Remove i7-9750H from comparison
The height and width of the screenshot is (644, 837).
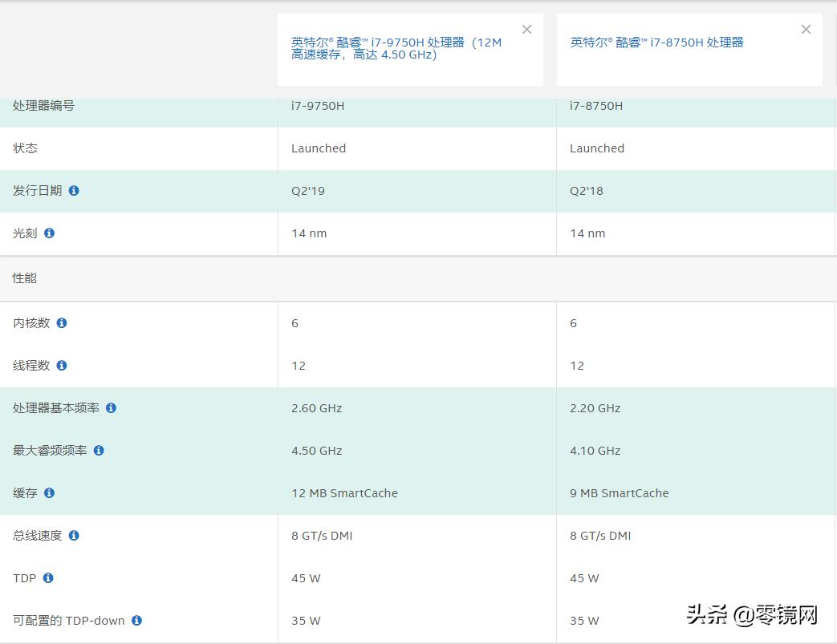pyautogui.click(x=526, y=30)
